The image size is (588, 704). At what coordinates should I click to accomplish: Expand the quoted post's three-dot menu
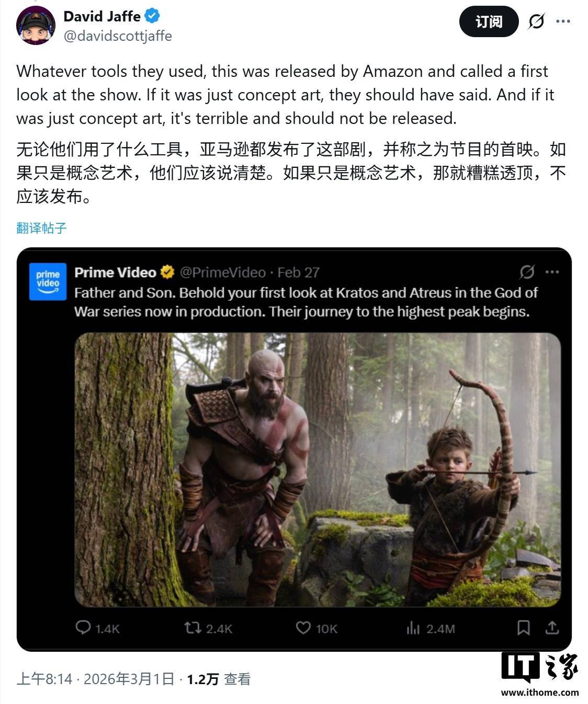(552, 272)
